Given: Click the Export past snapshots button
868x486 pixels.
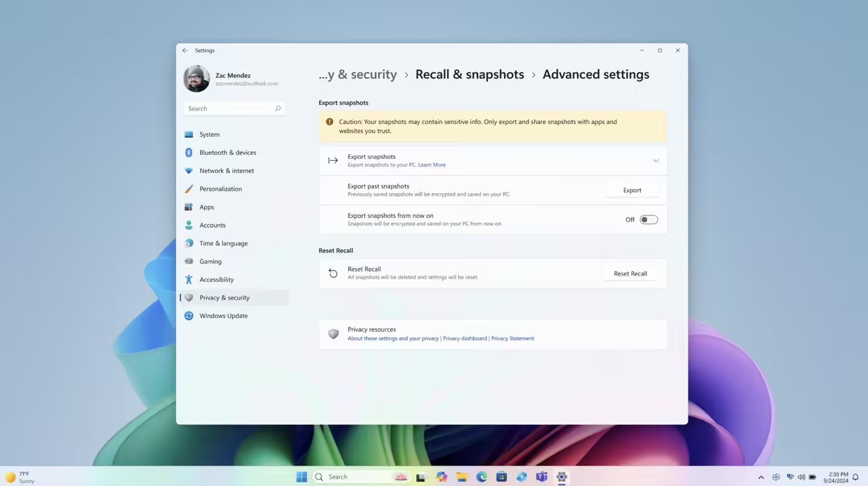Looking at the screenshot, I should (x=632, y=190).
